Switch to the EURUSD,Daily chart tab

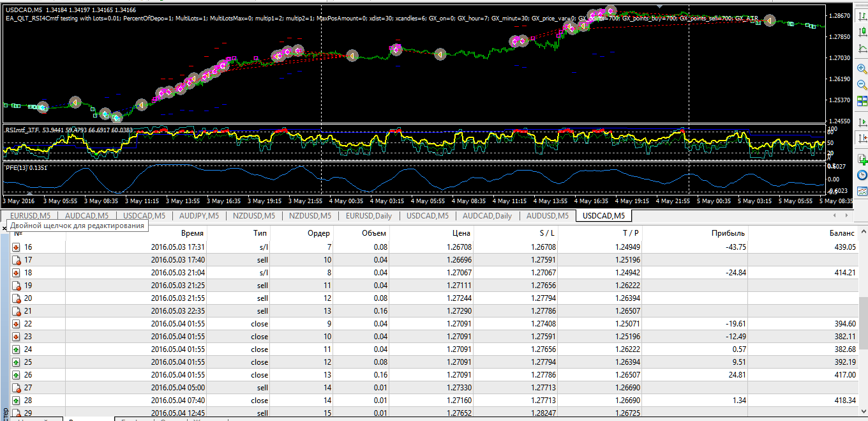[x=368, y=216]
